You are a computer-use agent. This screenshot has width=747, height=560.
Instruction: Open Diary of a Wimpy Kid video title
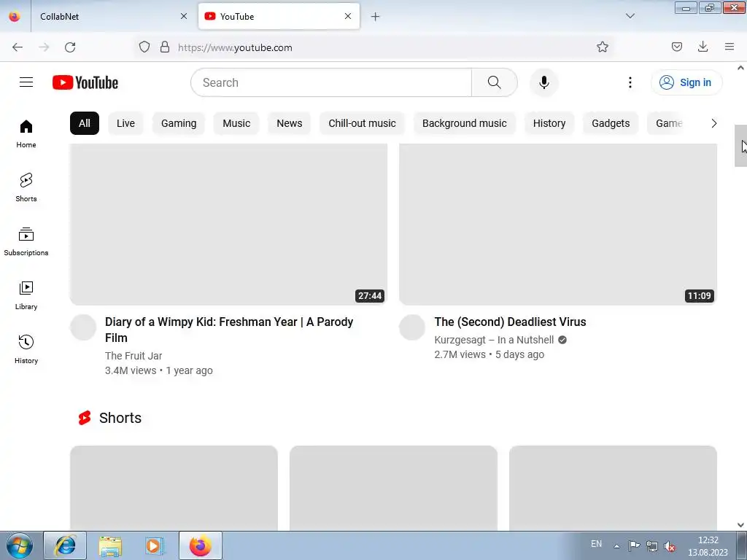pos(229,330)
